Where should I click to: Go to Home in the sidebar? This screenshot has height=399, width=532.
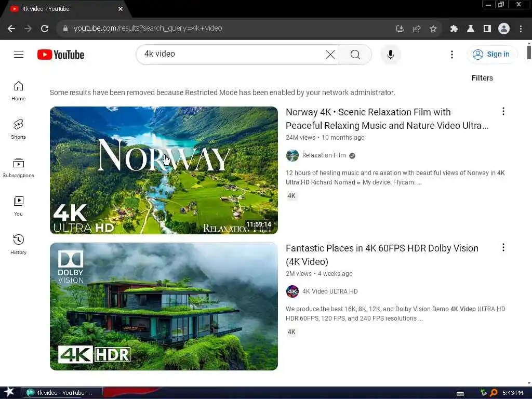18,91
